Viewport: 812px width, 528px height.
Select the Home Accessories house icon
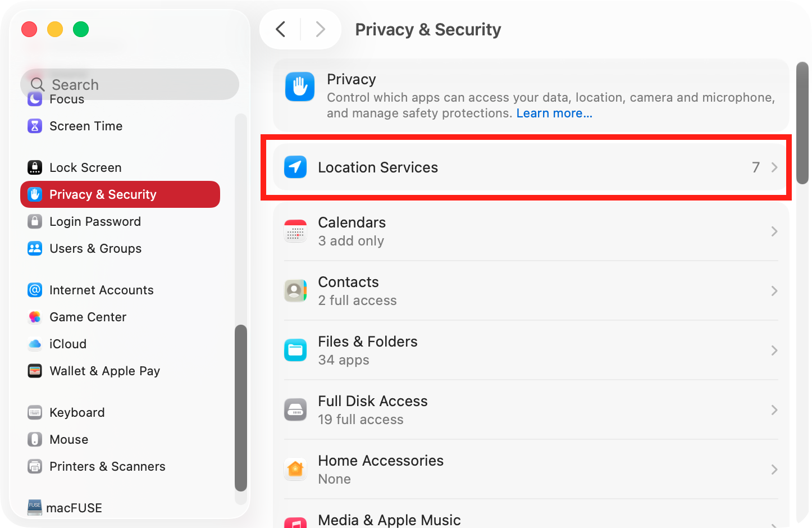295,468
